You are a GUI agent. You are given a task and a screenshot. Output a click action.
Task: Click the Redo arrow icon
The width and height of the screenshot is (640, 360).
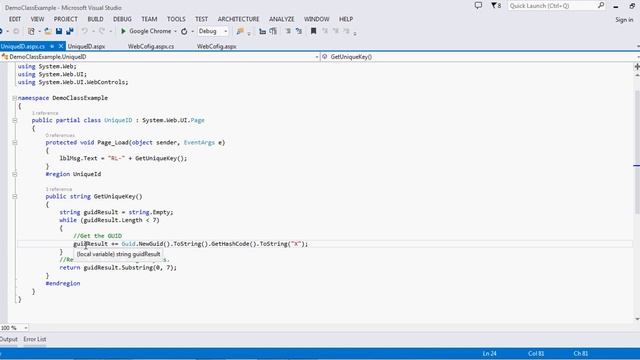[102, 31]
